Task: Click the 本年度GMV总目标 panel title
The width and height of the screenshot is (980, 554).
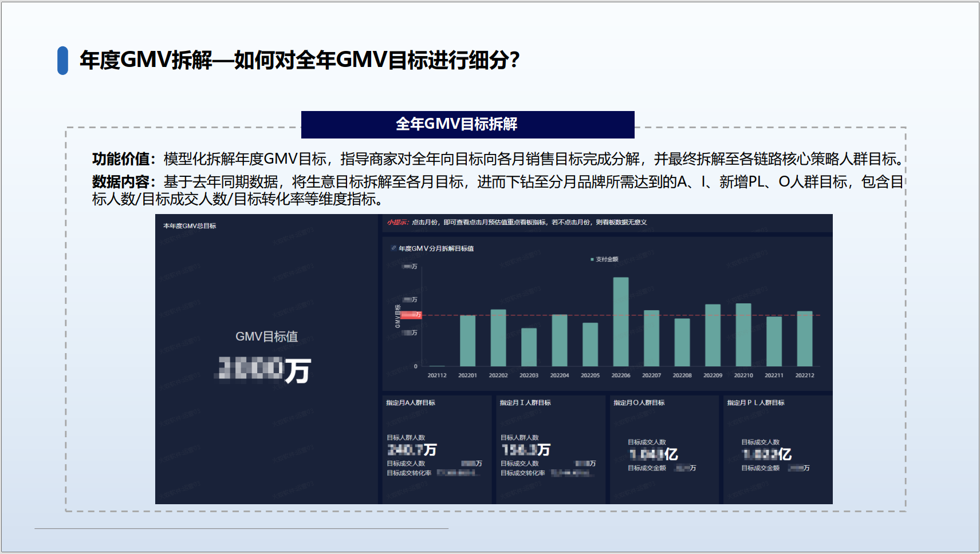Action: (190, 226)
